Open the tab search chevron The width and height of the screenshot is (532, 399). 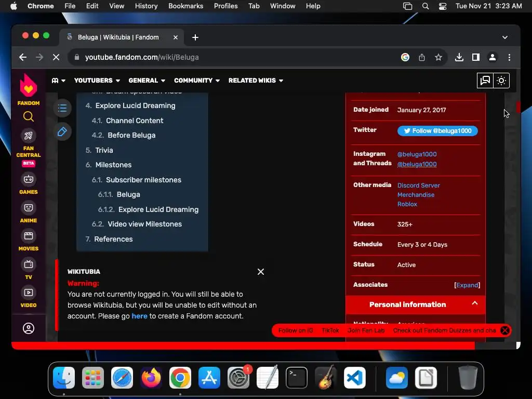tap(505, 37)
